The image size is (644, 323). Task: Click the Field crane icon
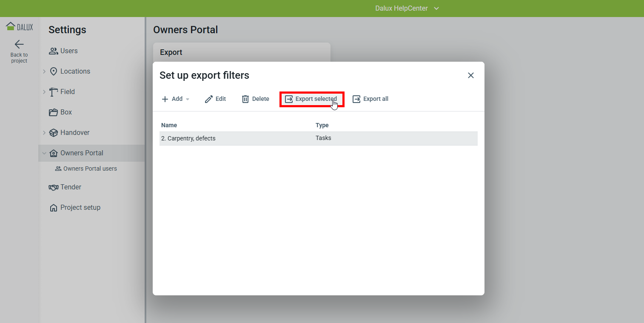(54, 92)
